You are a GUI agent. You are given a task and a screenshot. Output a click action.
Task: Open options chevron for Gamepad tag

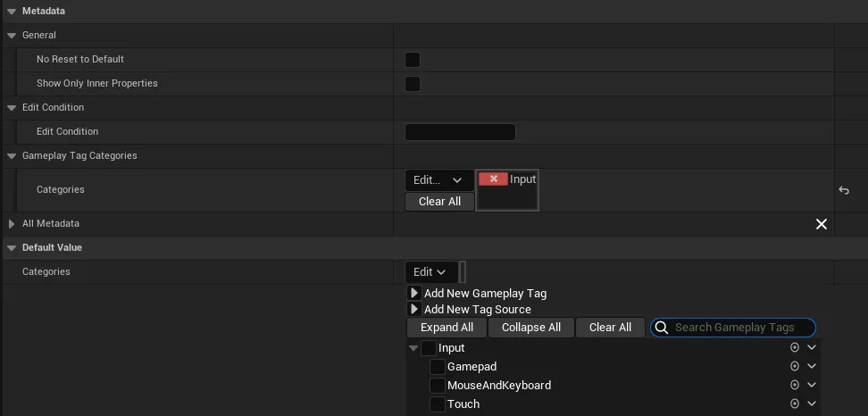click(812, 366)
